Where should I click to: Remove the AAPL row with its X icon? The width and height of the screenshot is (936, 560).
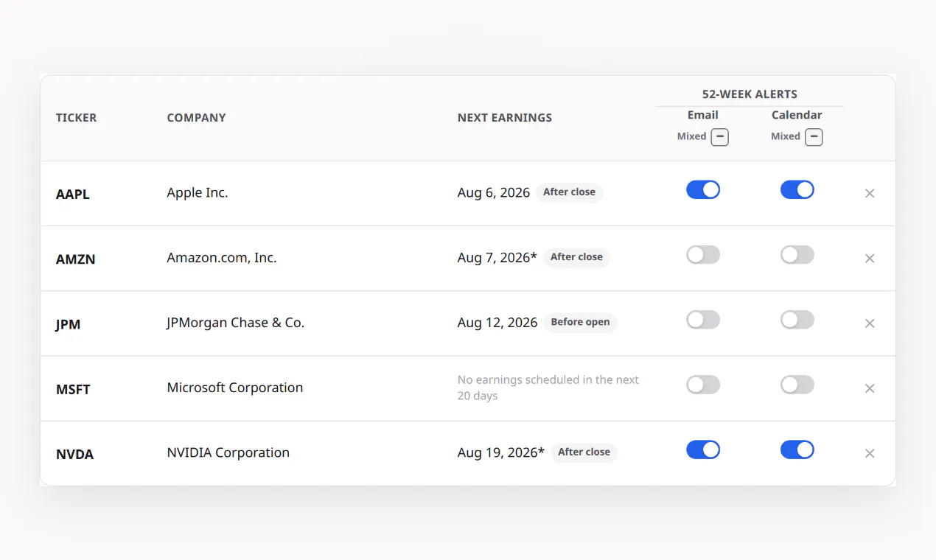point(870,193)
